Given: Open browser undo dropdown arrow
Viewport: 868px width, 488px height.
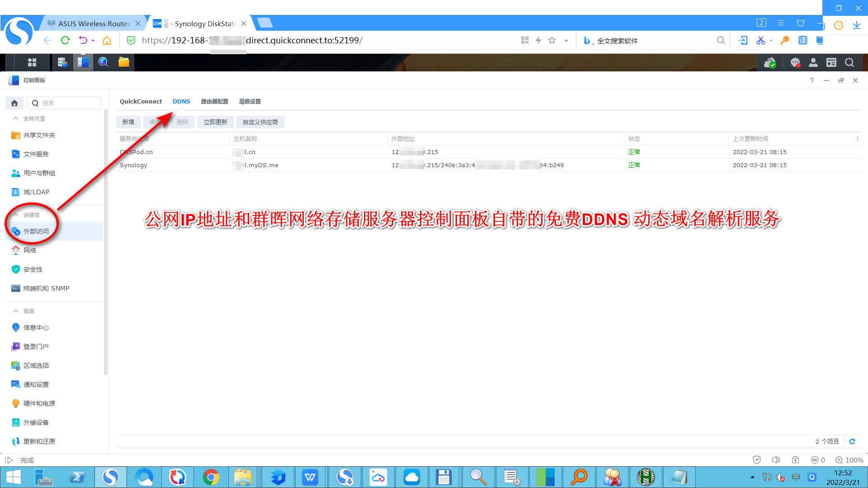Looking at the screenshot, I should click(93, 41).
